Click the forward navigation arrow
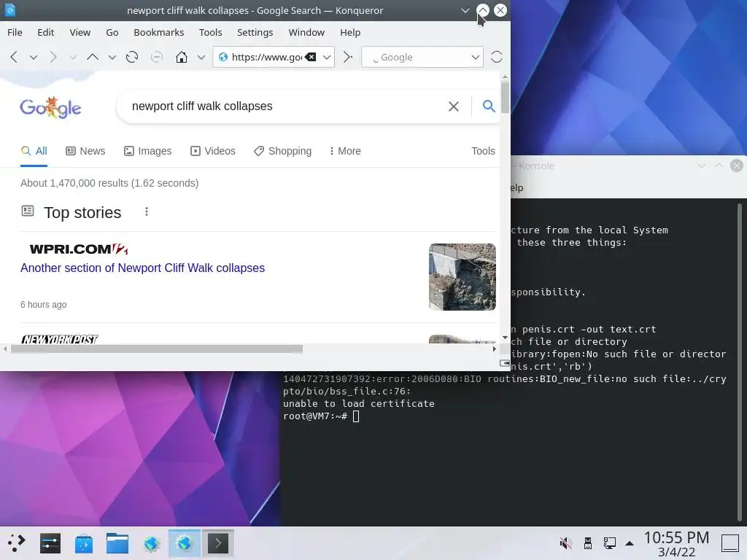The width and height of the screenshot is (747, 560). pos(53,57)
